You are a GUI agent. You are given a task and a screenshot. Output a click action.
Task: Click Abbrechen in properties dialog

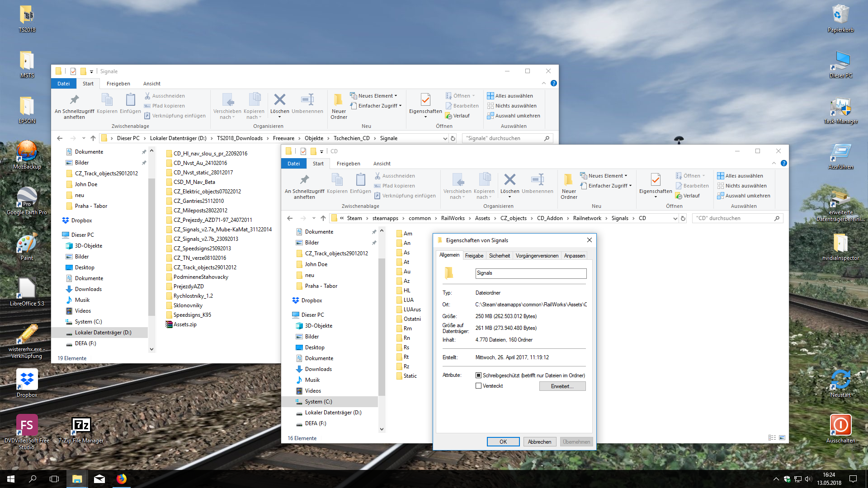coord(539,442)
